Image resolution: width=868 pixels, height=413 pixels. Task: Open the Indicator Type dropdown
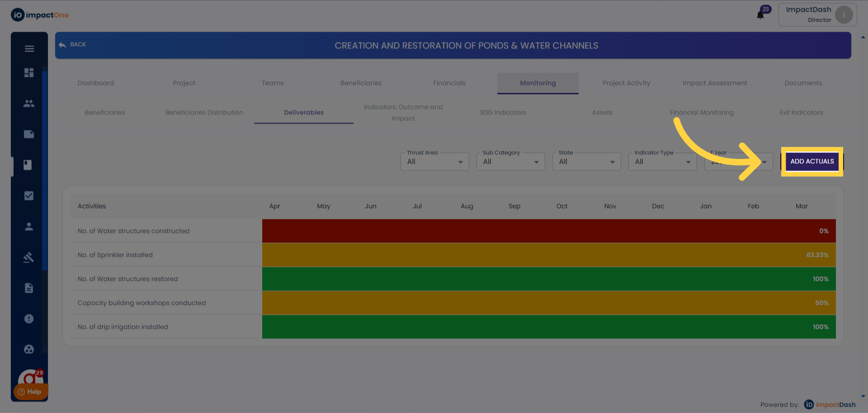(663, 161)
